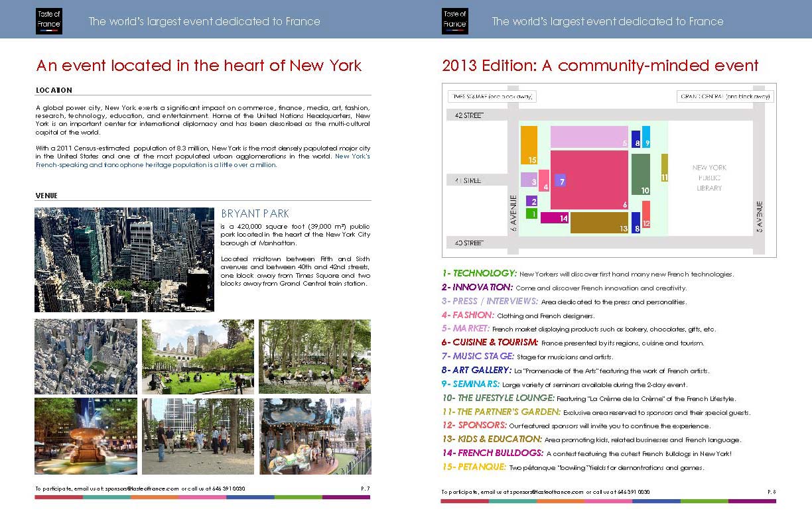
Task: Click the 'An event located in the heart of New York' heading
Action: 199,66
